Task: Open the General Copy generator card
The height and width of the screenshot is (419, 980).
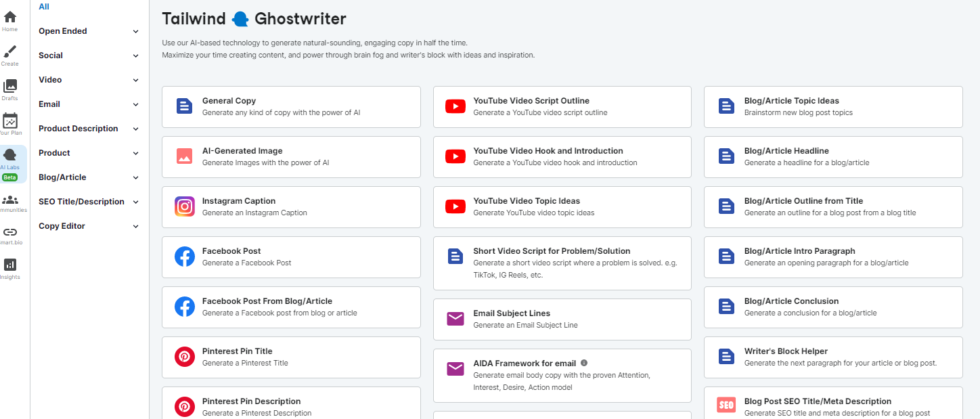Action: point(291,106)
